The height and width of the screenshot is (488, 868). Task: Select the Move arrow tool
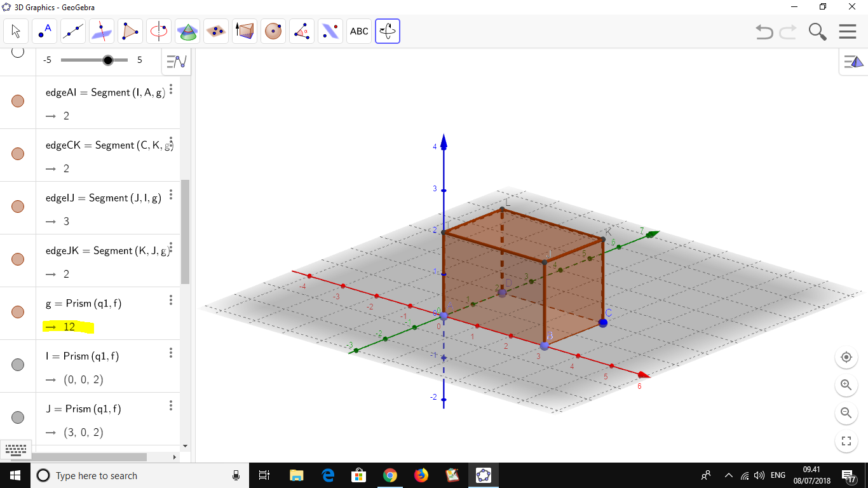15,30
